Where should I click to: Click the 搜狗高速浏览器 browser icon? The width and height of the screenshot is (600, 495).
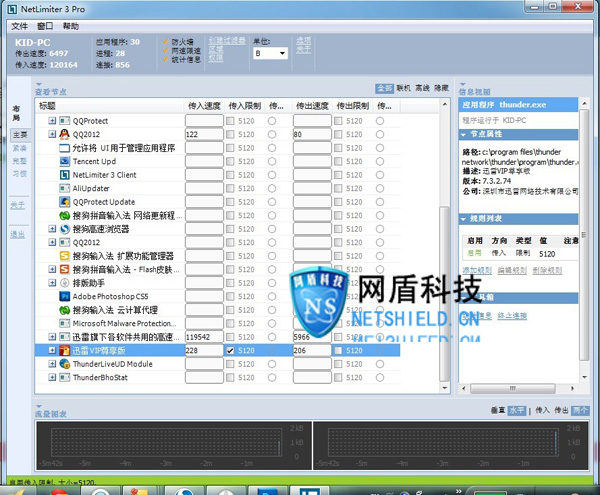click(65, 229)
